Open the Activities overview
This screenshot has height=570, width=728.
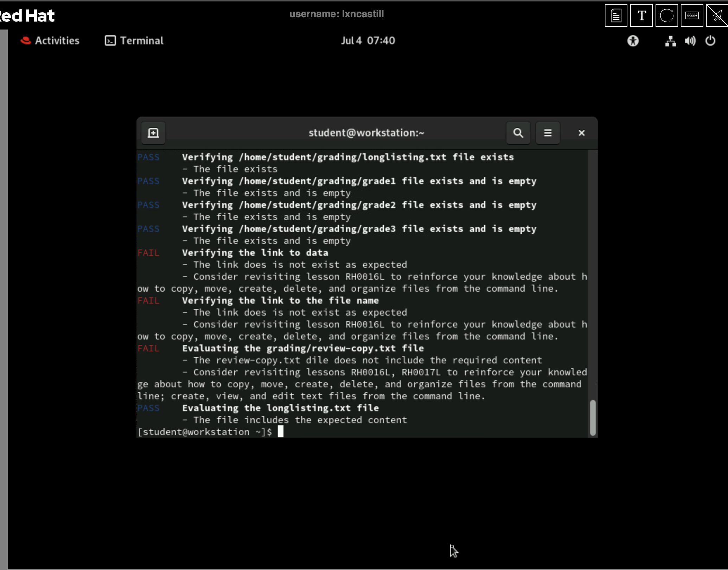50,41
